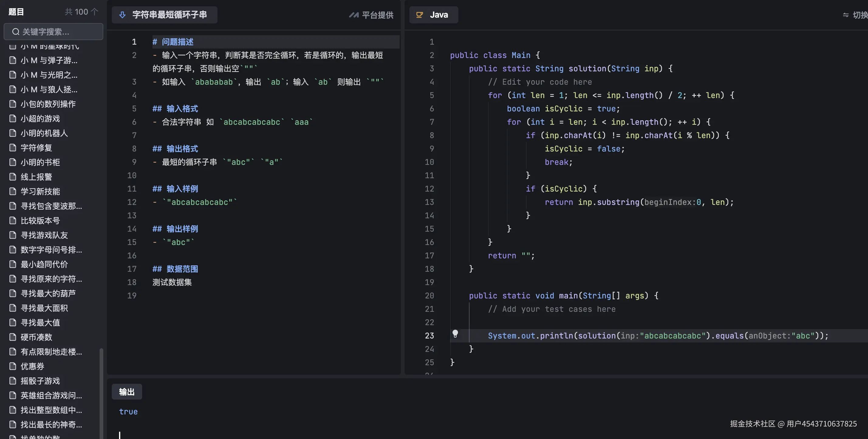Image resolution: width=868 pixels, height=439 pixels.
Task: Click the 平台提供 label
Action: click(378, 15)
